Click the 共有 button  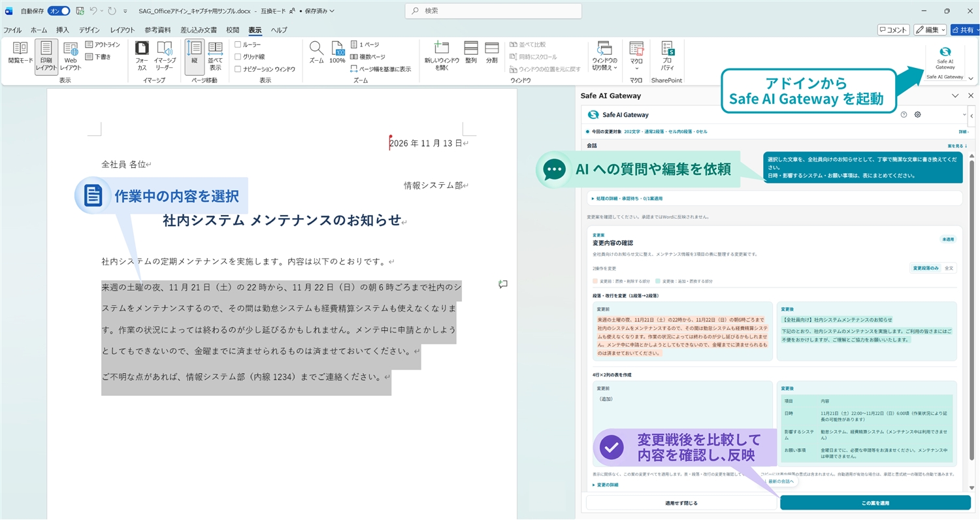coord(965,29)
